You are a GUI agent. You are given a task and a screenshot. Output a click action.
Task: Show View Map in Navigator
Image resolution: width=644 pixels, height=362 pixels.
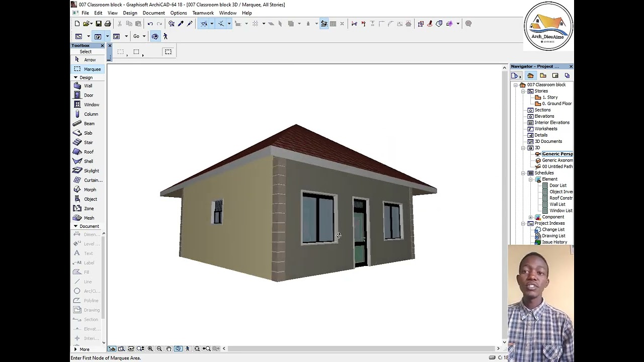click(x=543, y=75)
